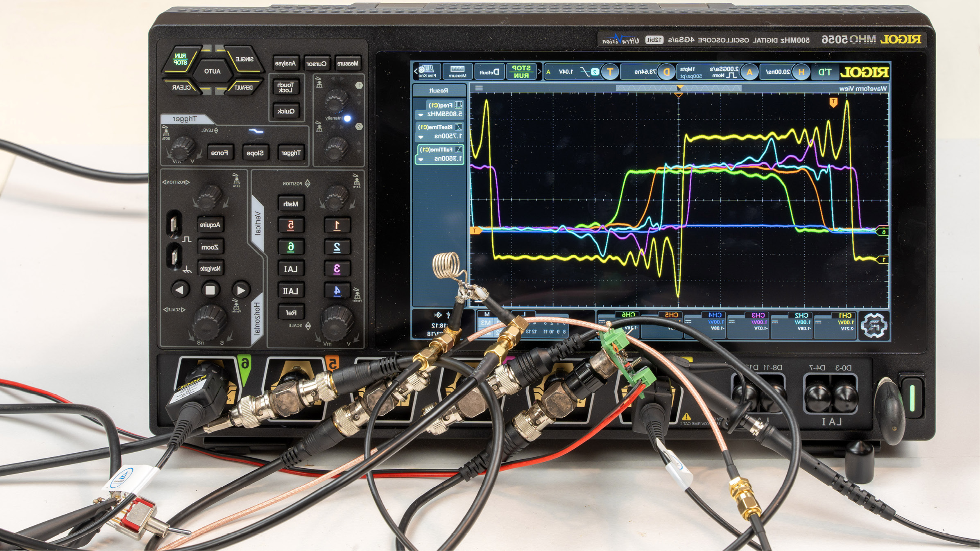
Task: Push the green power button on front panel
Action: tap(913, 398)
